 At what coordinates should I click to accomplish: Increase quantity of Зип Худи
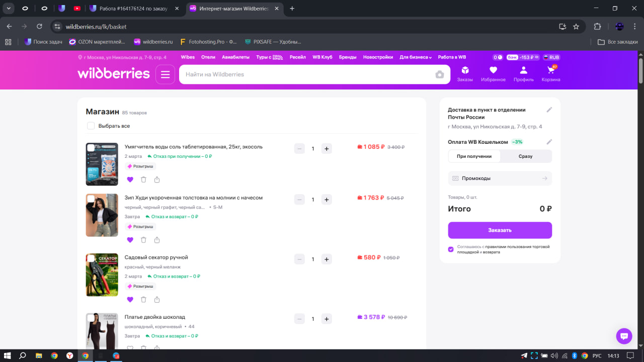tap(327, 200)
